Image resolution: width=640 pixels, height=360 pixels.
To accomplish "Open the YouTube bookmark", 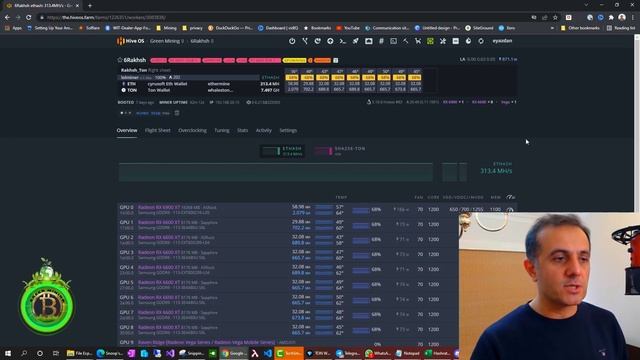I will click(348, 28).
